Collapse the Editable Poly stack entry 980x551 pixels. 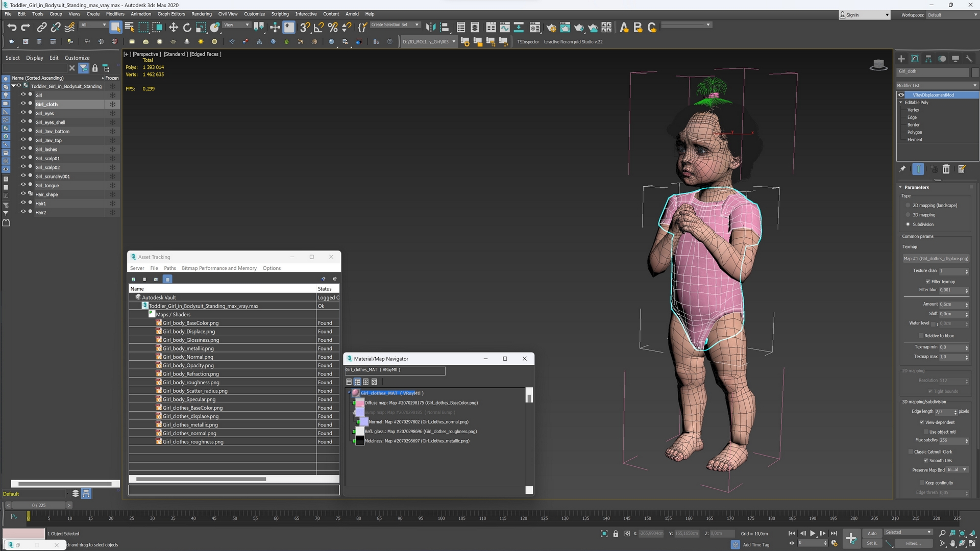[901, 103]
